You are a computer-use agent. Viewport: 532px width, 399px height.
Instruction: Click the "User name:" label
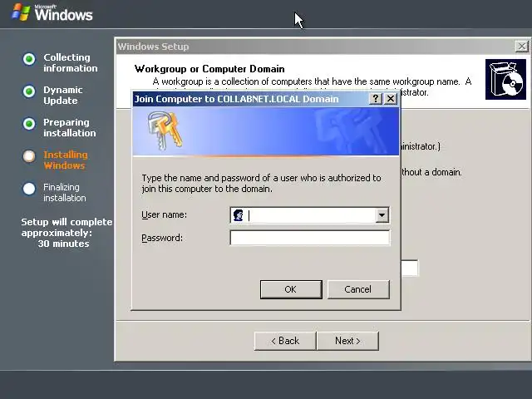click(x=164, y=214)
